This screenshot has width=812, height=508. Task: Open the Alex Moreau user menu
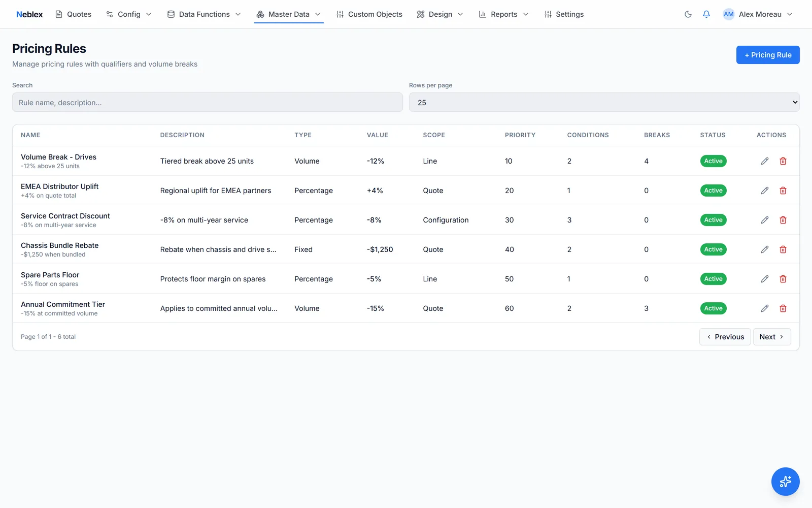758,14
